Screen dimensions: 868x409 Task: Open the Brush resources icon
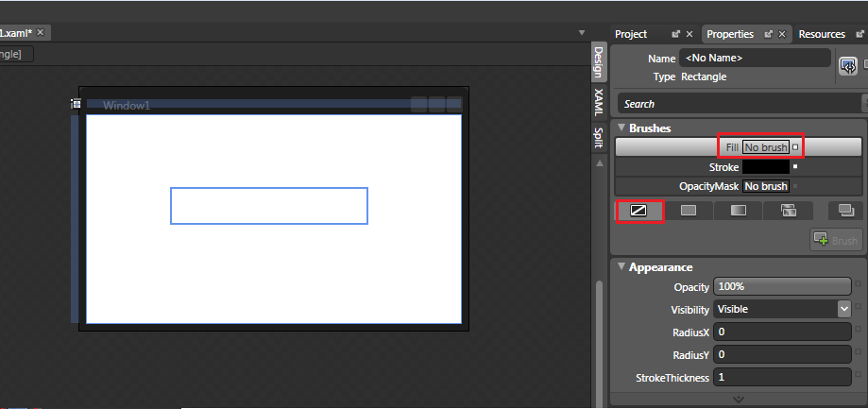pos(845,211)
